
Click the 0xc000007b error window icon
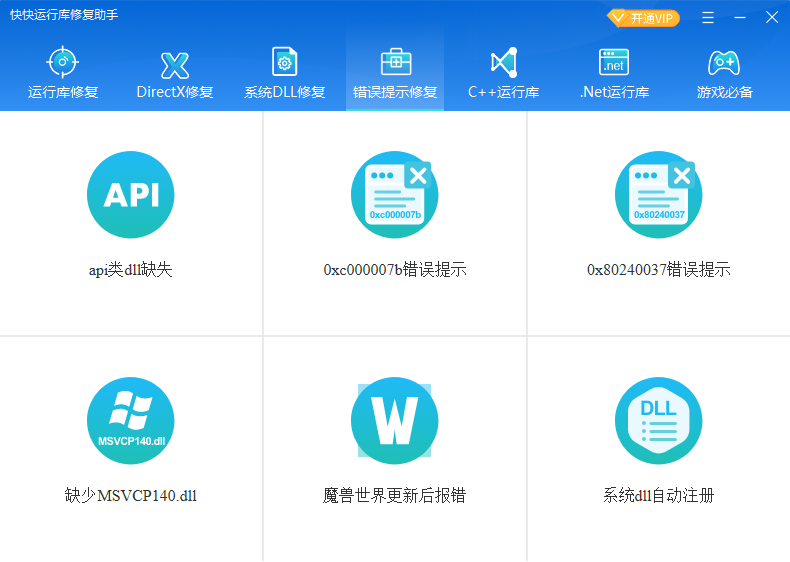tap(395, 195)
